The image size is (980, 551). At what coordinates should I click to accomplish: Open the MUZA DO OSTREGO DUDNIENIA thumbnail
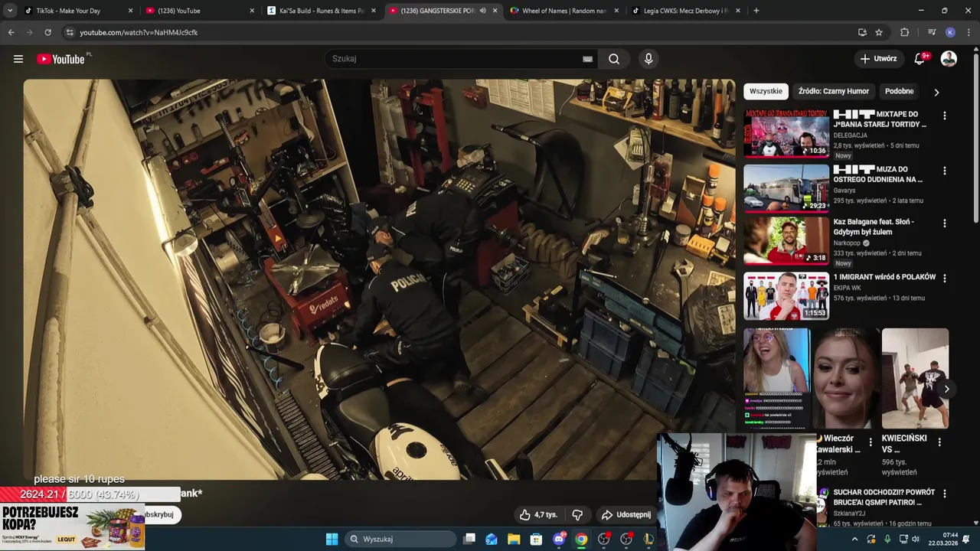pyautogui.click(x=786, y=188)
